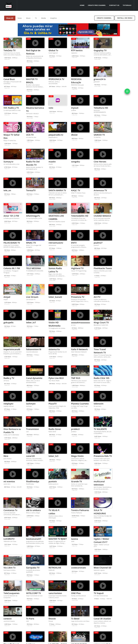Start the KAQC TV play button
The width and height of the screenshot is (138, 644).
(x=80, y=183)
